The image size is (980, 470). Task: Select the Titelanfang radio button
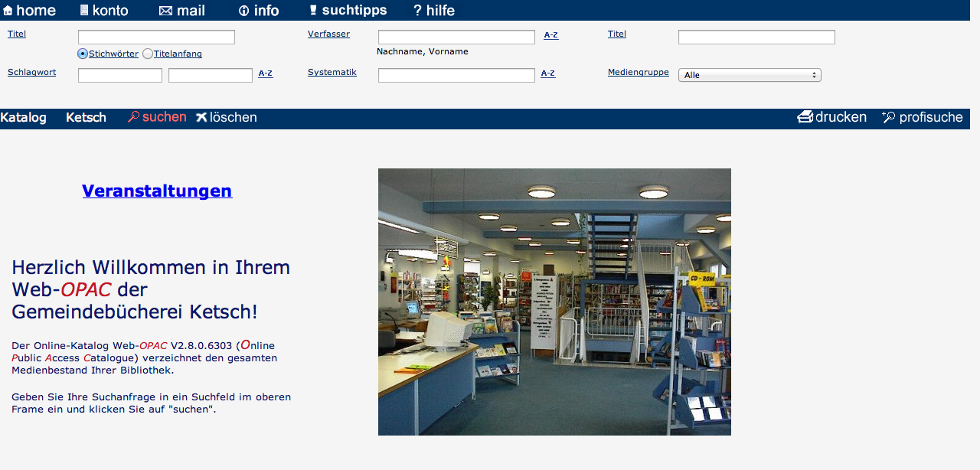[x=148, y=54]
